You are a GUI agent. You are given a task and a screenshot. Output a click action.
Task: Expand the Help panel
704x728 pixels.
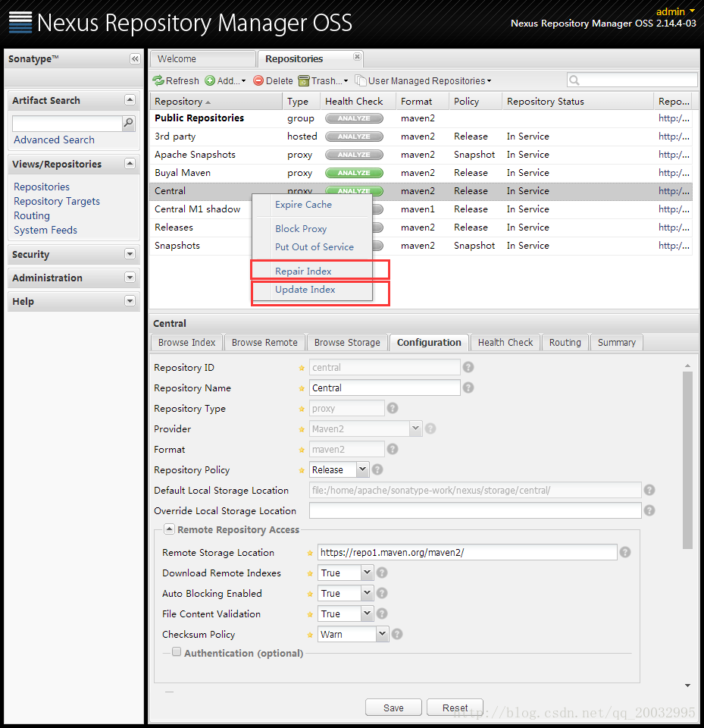point(130,301)
